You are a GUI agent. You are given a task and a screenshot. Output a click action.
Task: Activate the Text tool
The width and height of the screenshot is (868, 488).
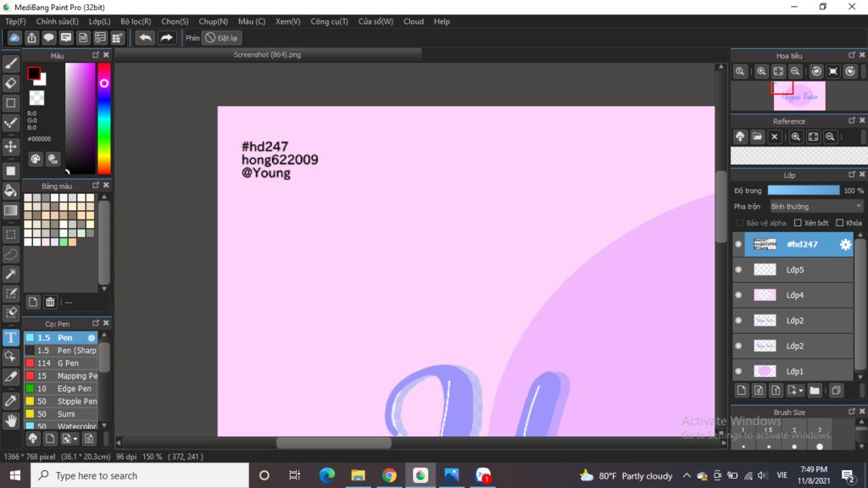click(10, 337)
